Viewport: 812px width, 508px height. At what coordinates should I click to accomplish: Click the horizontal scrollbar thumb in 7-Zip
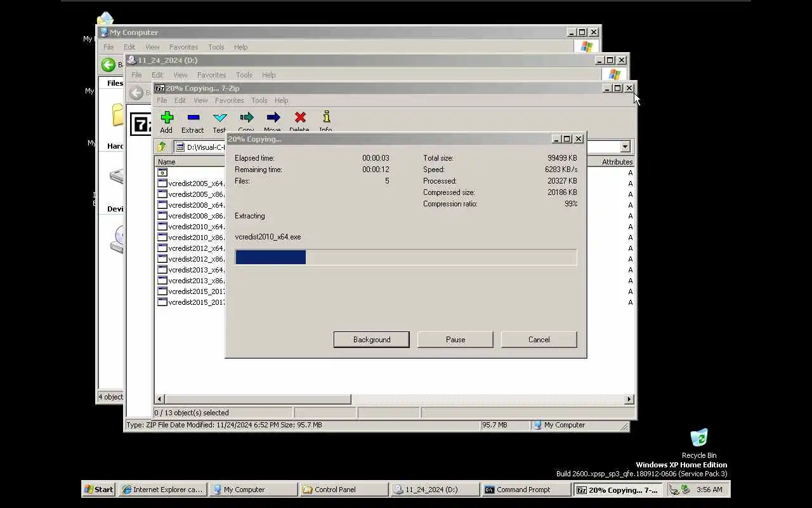pos(258,399)
